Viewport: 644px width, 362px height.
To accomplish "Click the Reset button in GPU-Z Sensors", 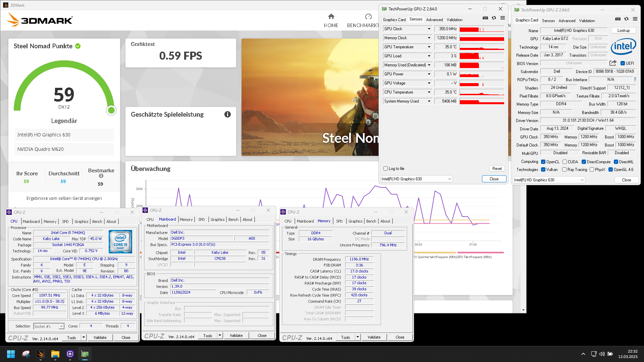I will pos(497,169).
